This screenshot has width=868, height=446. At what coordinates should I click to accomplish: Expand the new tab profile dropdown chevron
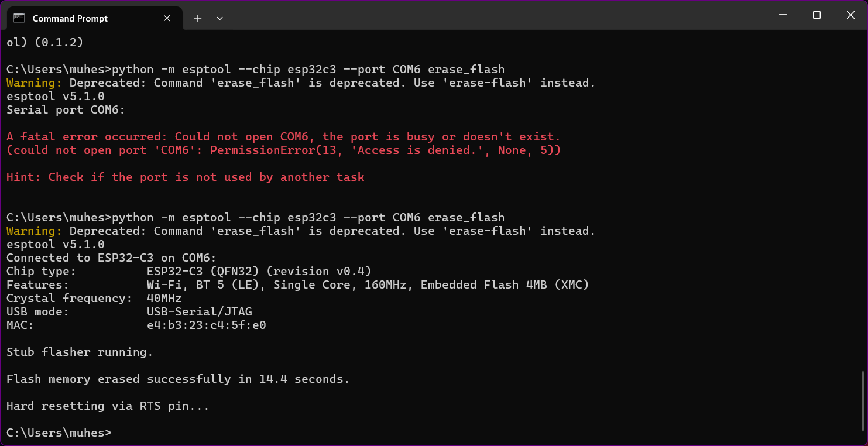coord(219,18)
